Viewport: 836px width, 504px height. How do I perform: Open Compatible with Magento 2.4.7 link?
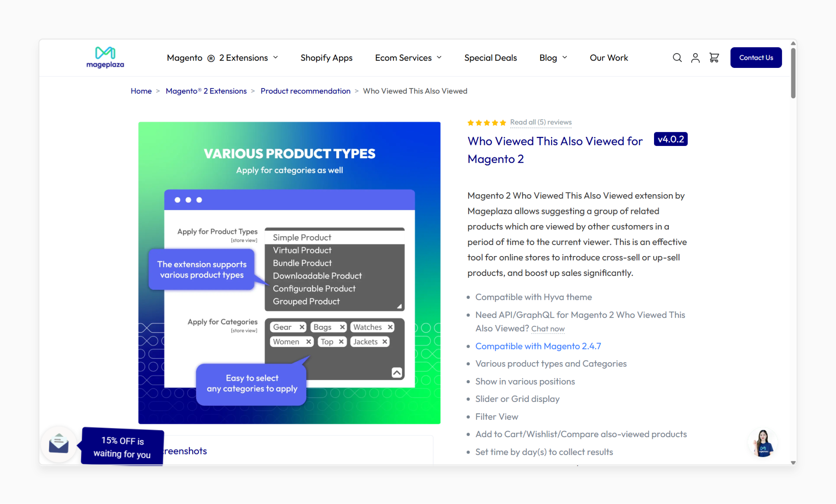pyautogui.click(x=538, y=346)
